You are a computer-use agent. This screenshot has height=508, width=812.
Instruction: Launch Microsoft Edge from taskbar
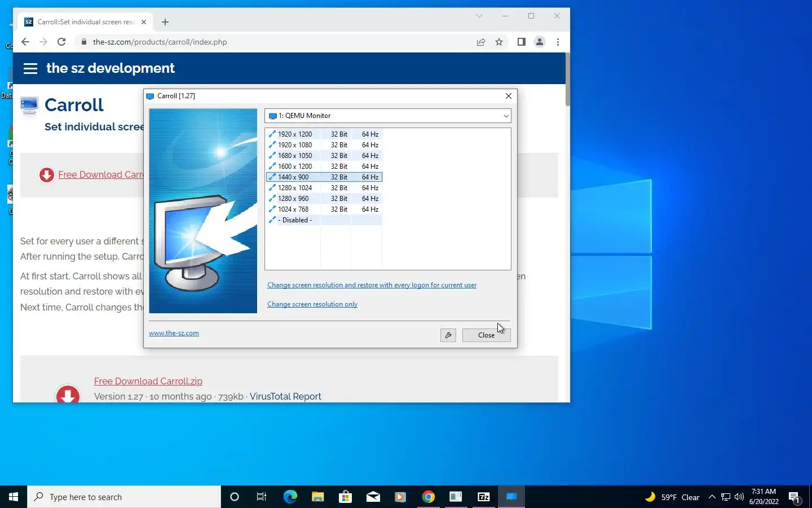[x=290, y=497]
